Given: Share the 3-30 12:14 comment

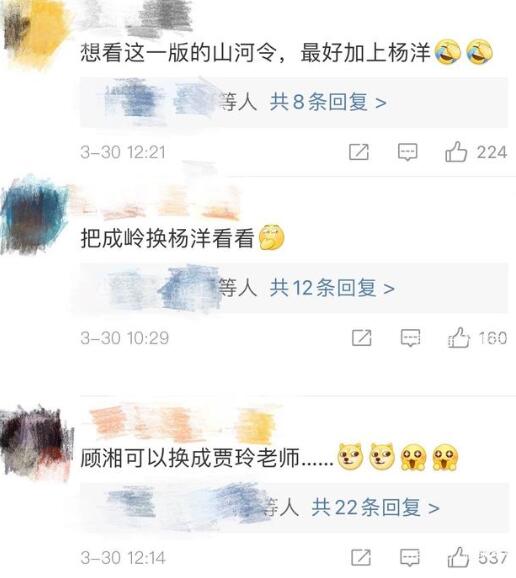Looking at the screenshot, I should pyautogui.click(x=361, y=557).
